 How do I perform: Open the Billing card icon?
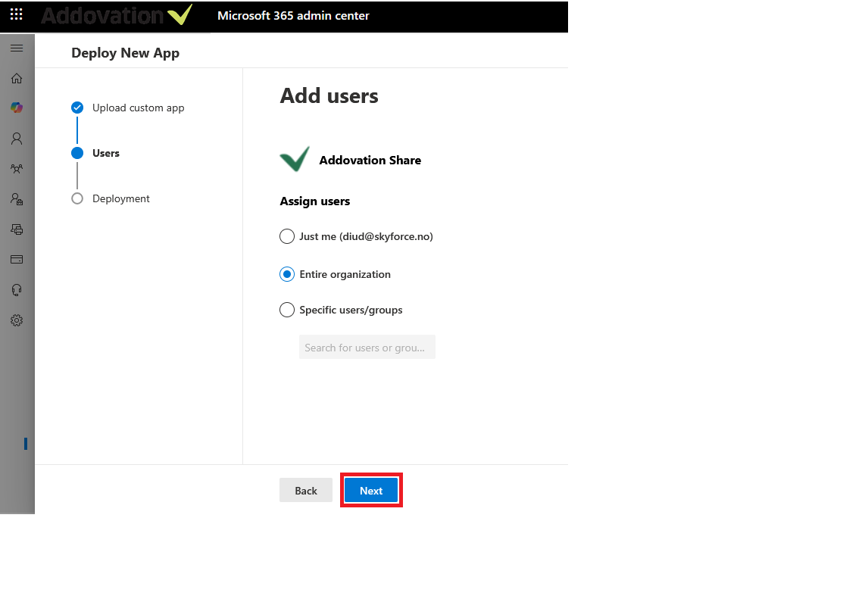[17, 260]
